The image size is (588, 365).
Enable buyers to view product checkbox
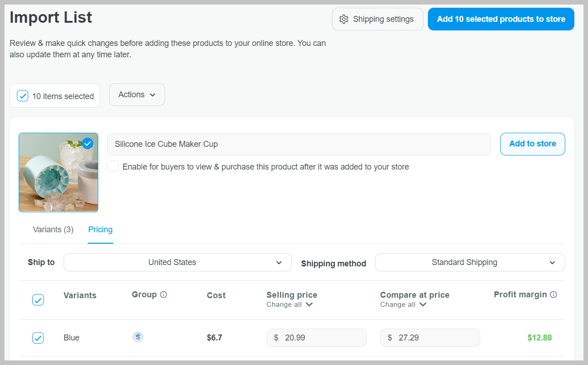pos(113,166)
